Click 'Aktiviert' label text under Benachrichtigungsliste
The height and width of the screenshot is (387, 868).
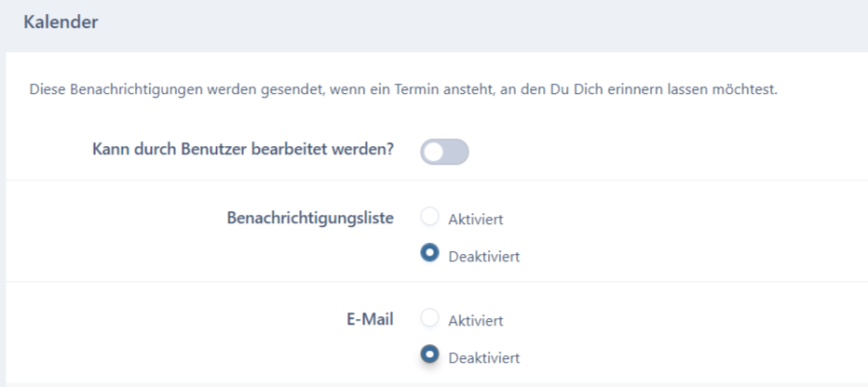coord(475,220)
